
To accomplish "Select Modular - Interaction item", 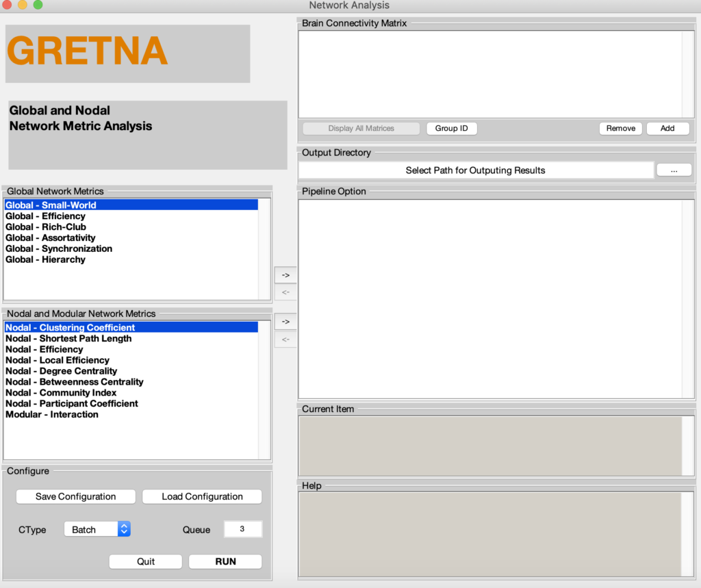I will 131,415.
